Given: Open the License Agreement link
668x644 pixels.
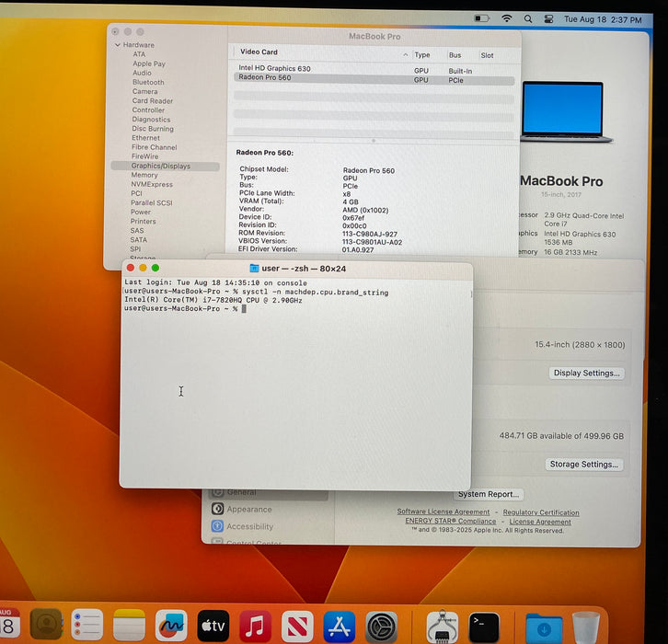Looking at the screenshot, I should pos(540,522).
